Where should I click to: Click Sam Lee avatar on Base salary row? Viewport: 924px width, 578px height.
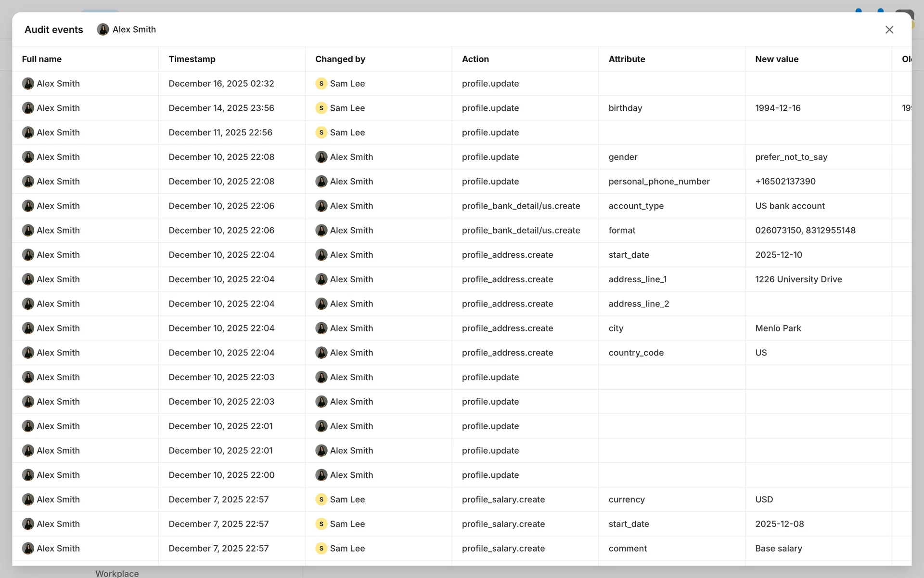click(x=321, y=548)
